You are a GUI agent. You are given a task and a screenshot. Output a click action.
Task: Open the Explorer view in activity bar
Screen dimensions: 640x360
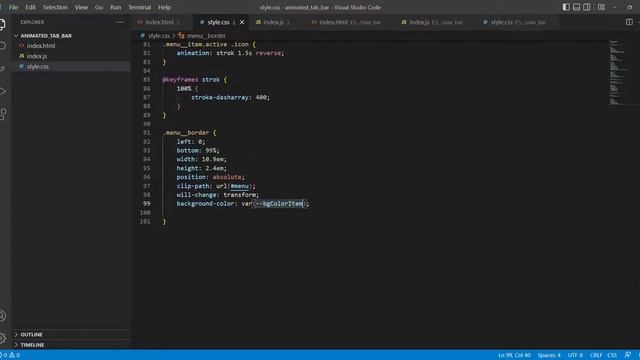(x=2, y=24)
